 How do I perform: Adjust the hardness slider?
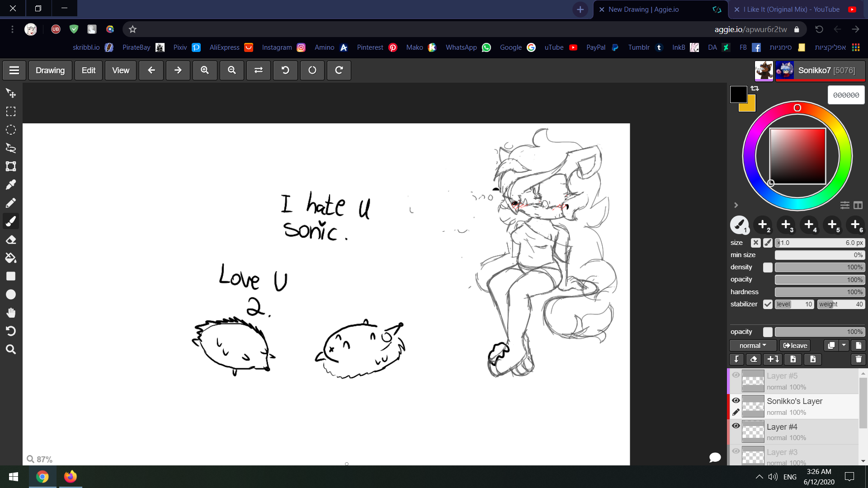[x=819, y=292]
